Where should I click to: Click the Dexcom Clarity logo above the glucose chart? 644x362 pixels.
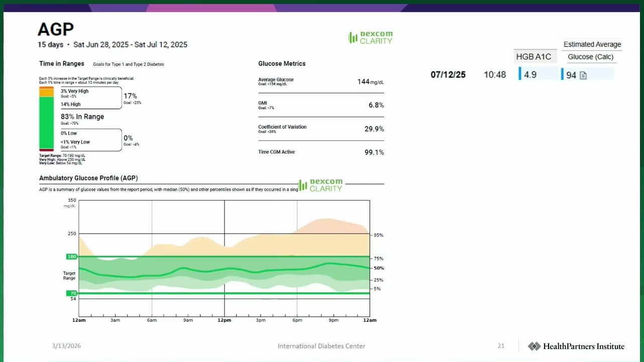pos(320,186)
